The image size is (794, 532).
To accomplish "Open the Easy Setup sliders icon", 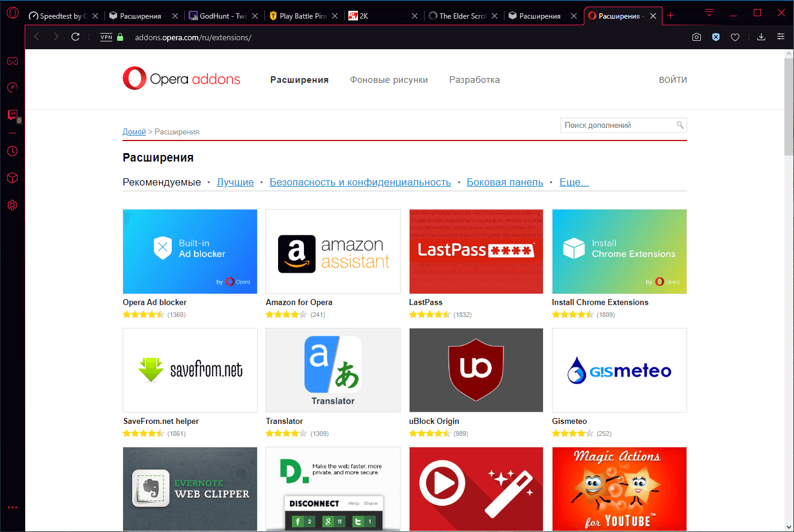I will [x=781, y=37].
